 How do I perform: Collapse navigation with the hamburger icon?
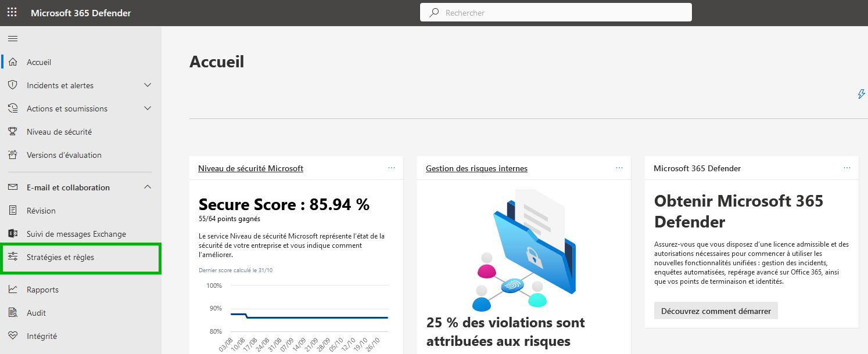13,39
